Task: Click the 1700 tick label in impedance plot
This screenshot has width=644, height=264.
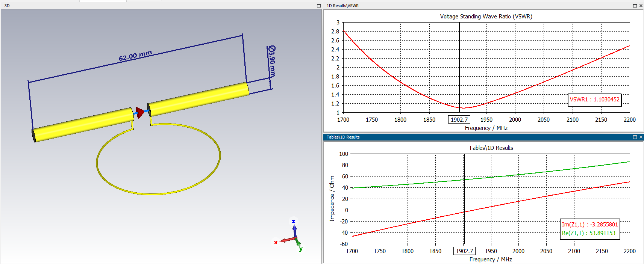Action: (x=352, y=251)
